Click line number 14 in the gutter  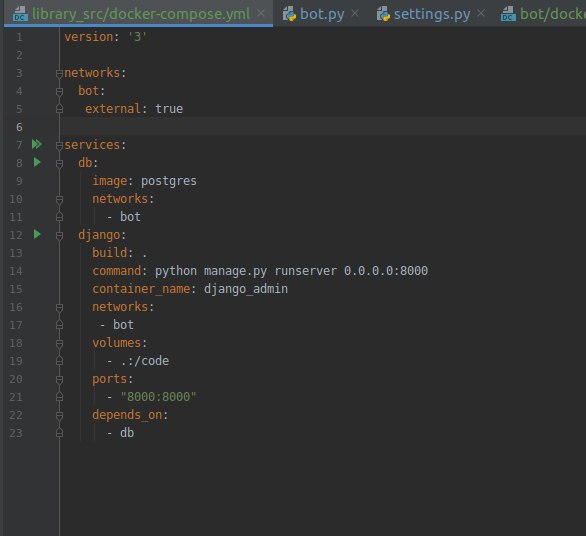(x=16, y=271)
